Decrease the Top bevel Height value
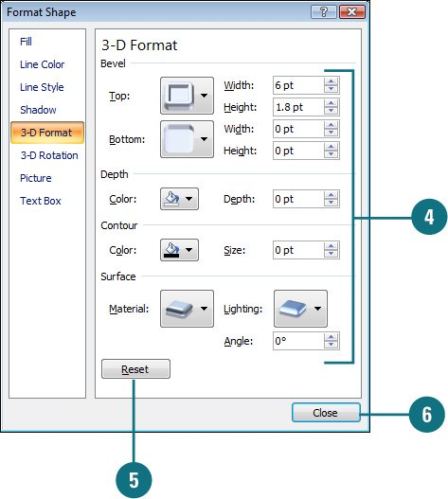 click(332, 111)
